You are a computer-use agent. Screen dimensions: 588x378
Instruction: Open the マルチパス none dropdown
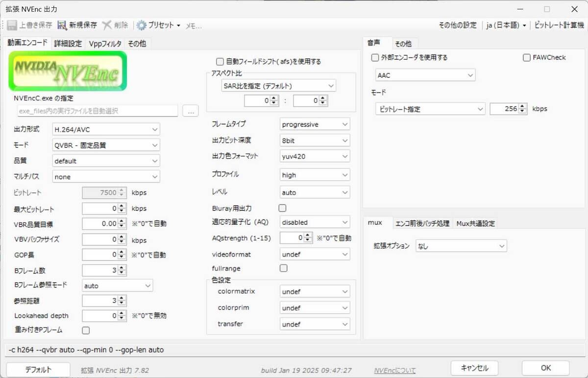106,177
